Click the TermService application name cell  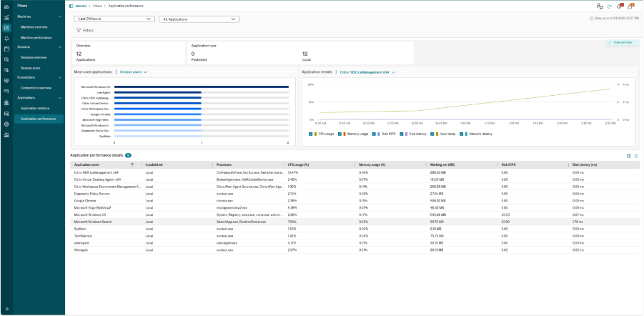point(83,236)
